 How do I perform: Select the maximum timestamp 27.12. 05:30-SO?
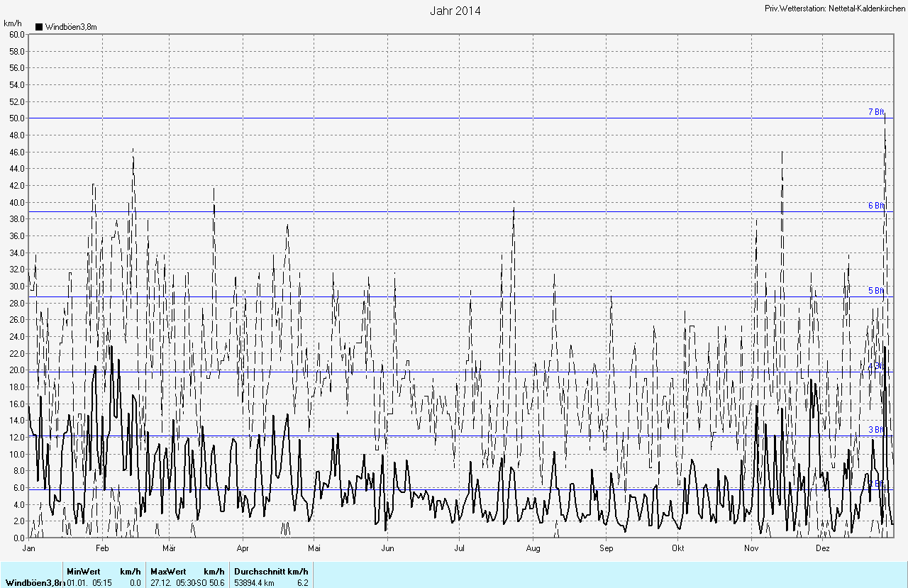tap(179, 582)
